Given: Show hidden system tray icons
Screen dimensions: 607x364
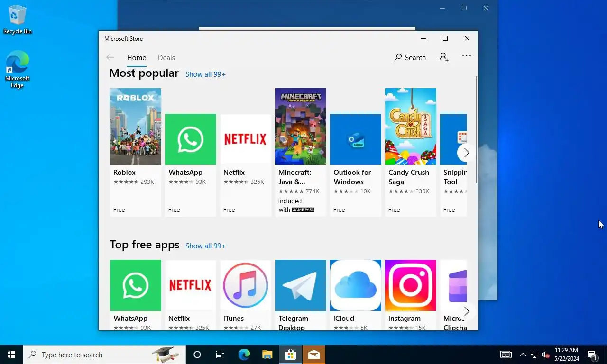Looking at the screenshot, I should pyautogui.click(x=523, y=355).
